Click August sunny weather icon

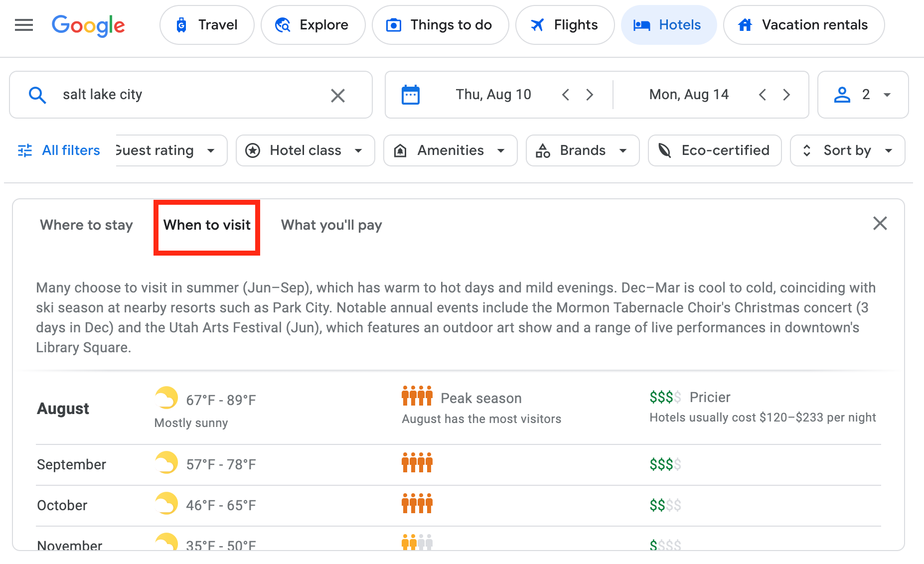pyautogui.click(x=166, y=398)
